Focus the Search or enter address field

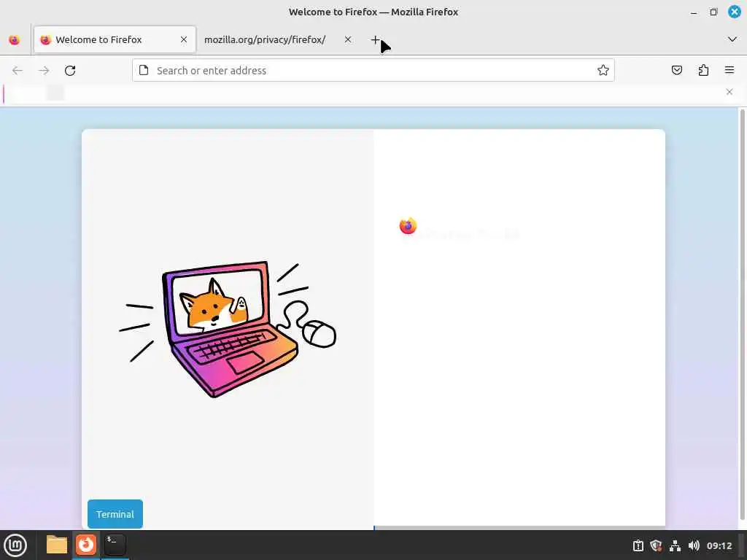[373, 71]
